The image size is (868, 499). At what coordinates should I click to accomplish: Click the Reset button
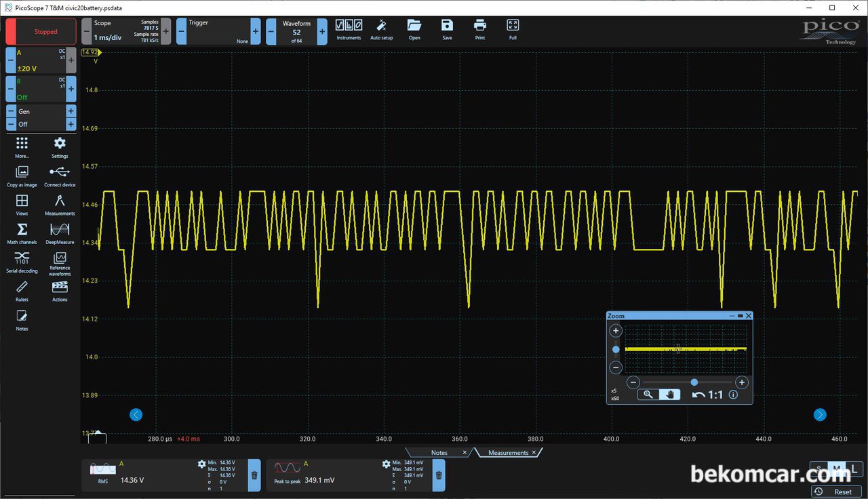[x=837, y=492]
